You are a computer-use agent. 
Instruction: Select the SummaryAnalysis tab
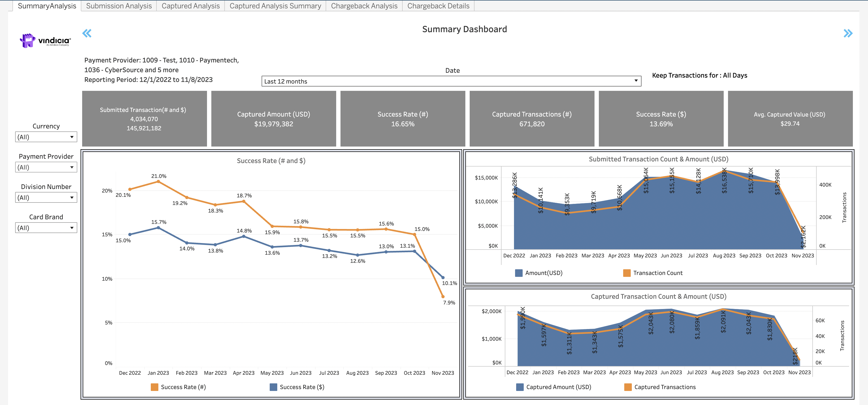pos(47,6)
